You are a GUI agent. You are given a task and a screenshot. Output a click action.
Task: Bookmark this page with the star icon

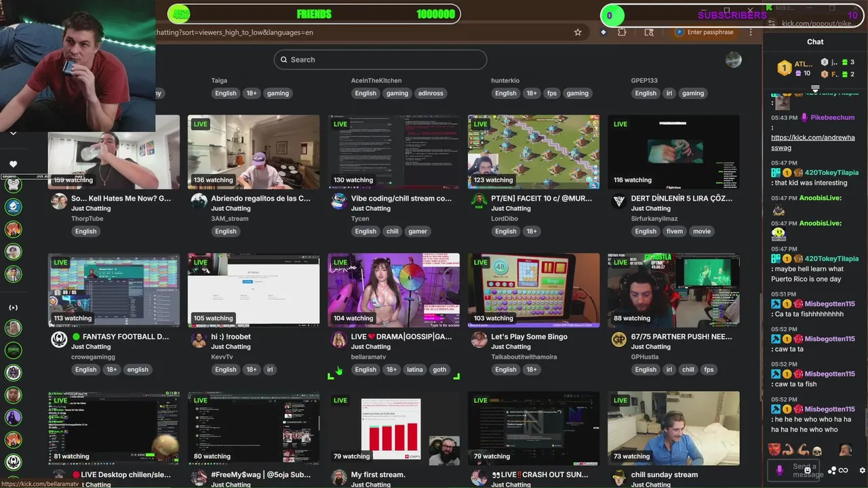578,32
